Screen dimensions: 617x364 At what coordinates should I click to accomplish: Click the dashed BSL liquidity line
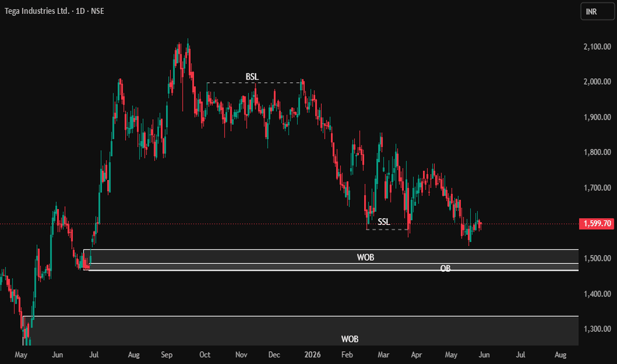pyautogui.click(x=254, y=83)
